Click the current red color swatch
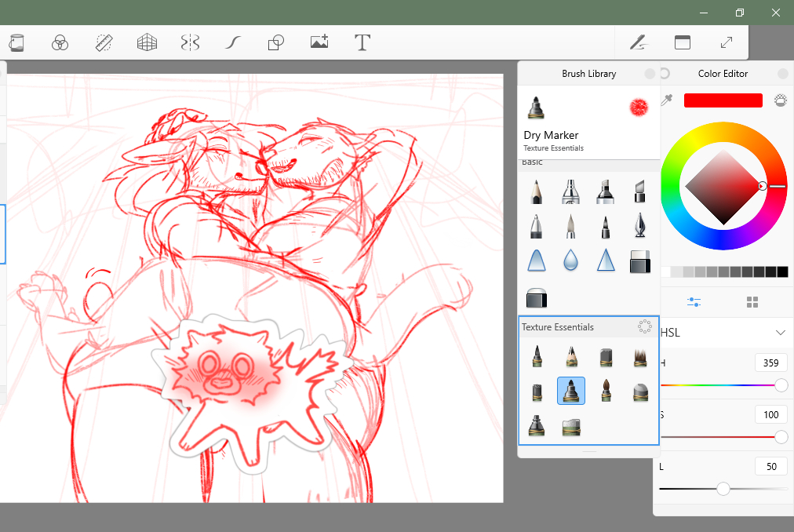 pyautogui.click(x=723, y=100)
